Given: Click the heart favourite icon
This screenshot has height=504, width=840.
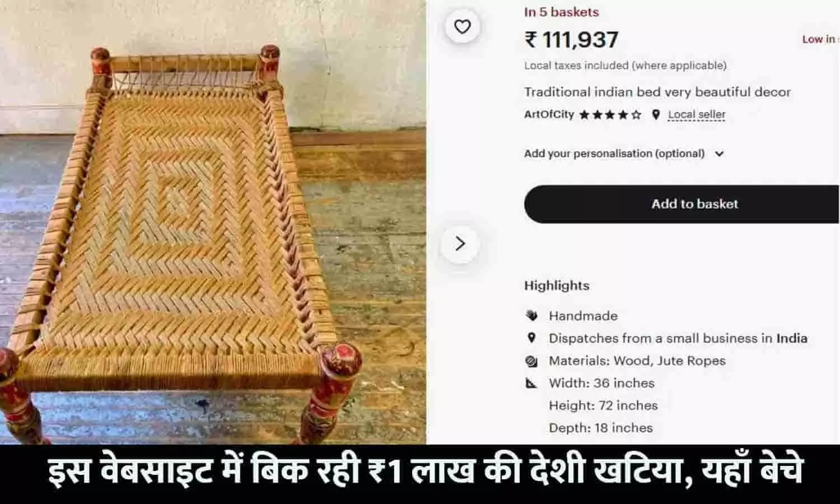Looking at the screenshot, I should tap(462, 26).
